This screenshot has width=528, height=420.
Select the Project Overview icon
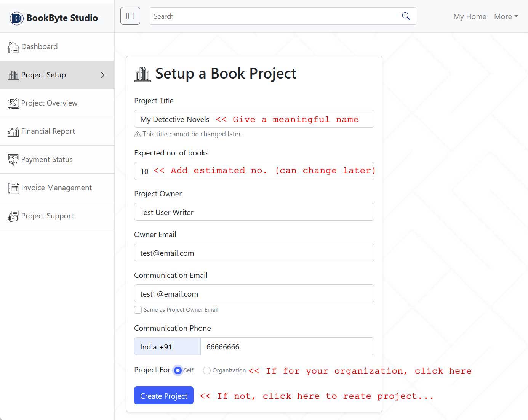click(x=13, y=103)
